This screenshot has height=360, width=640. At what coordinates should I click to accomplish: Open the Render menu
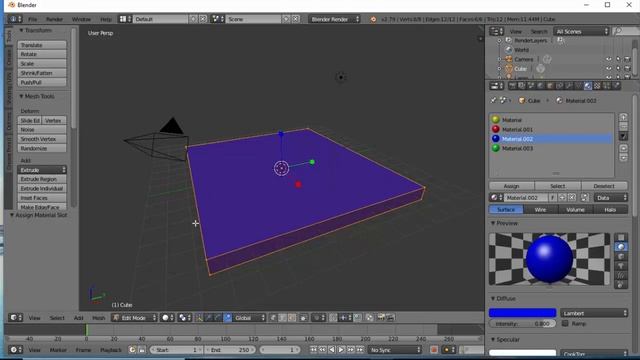pos(54,19)
